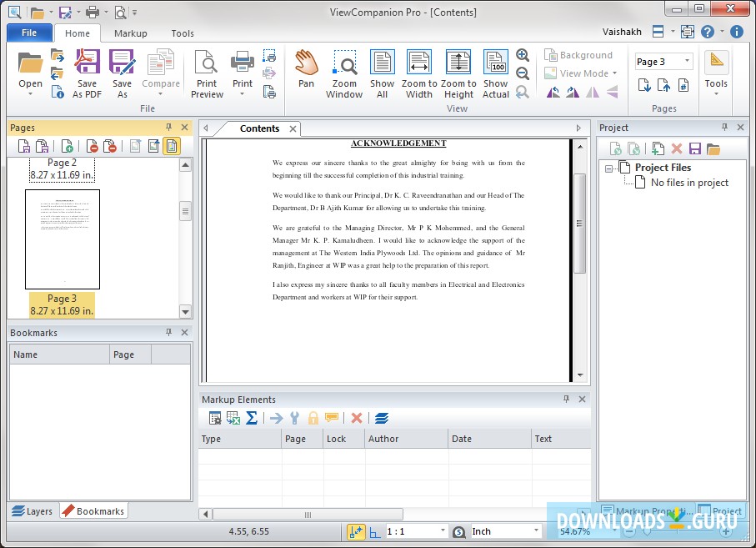Click Show All view button

point(382,73)
